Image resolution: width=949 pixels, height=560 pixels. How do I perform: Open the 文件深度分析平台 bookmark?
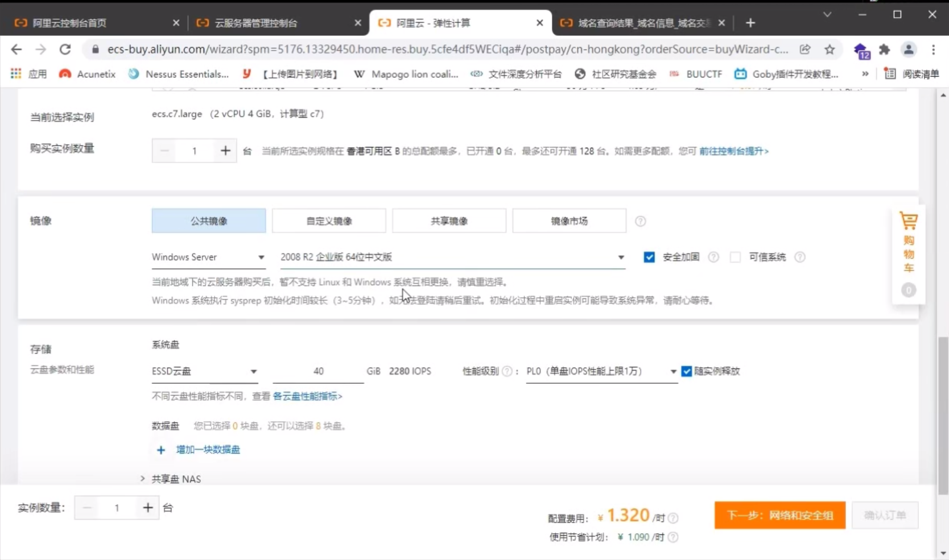(x=516, y=74)
